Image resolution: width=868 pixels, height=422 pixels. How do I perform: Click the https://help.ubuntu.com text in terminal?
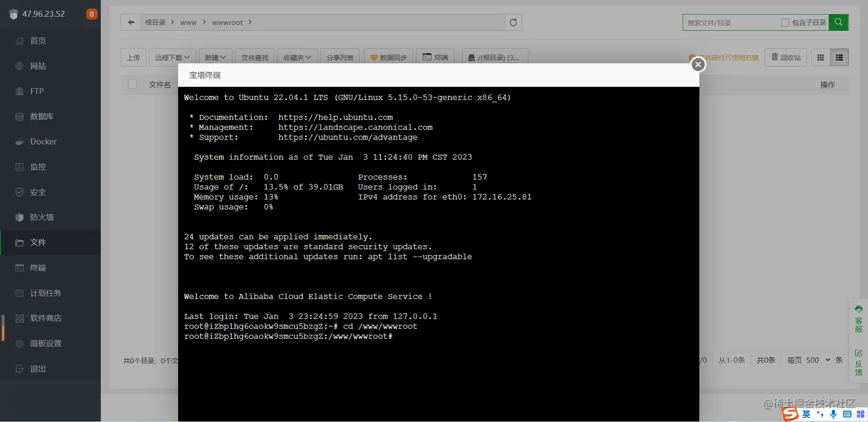click(x=335, y=117)
